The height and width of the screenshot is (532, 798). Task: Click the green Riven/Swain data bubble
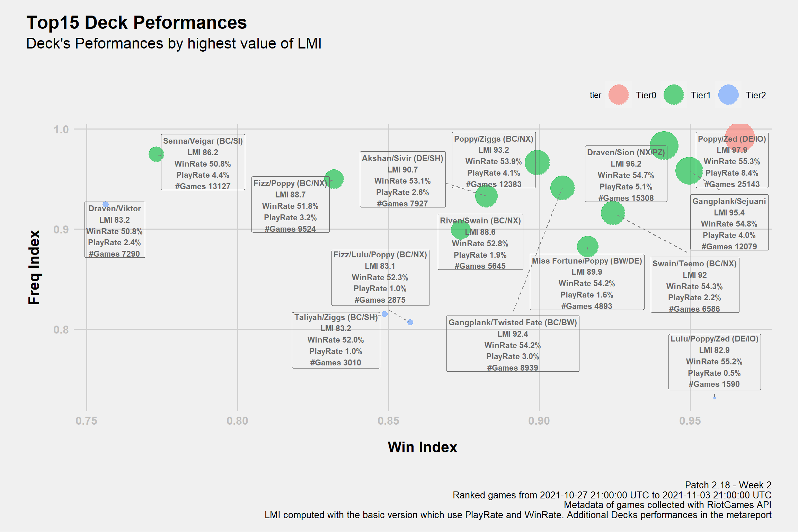coord(460,229)
